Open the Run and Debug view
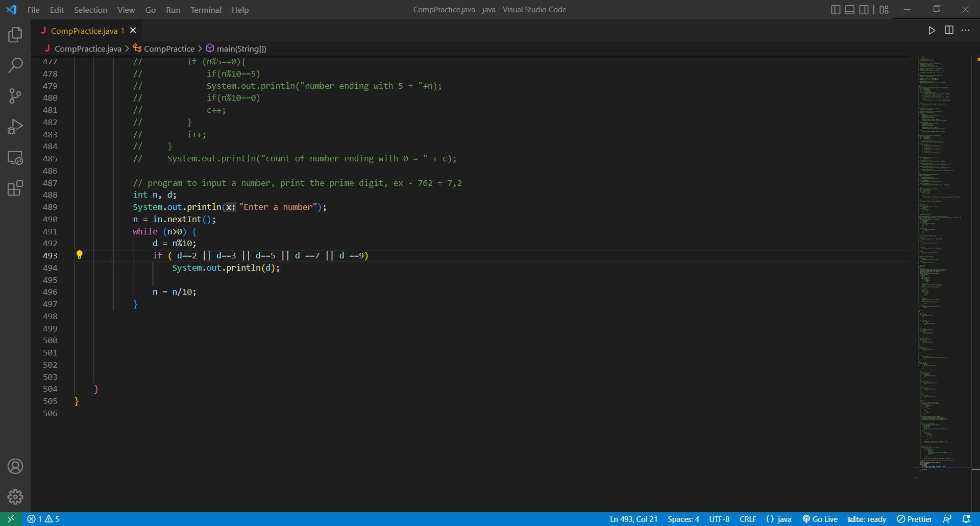980x526 pixels. click(x=15, y=127)
